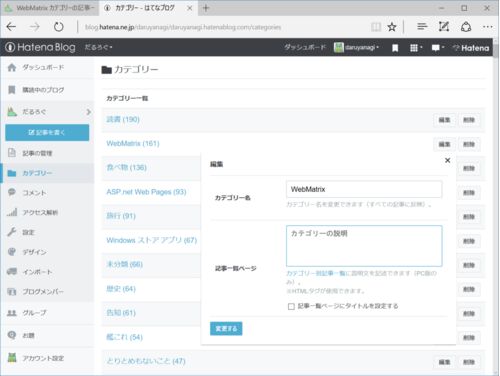The height and width of the screenshot is (376, 500).
Task: Open the 旅行 (91) category link
Action: [121, 216]
